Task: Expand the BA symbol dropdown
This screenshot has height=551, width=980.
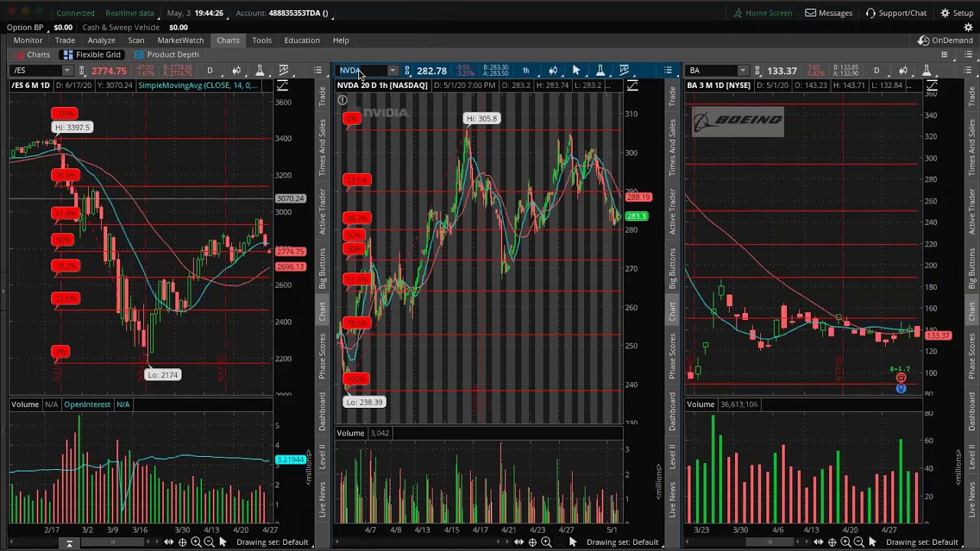Action: tap(743, 70)
